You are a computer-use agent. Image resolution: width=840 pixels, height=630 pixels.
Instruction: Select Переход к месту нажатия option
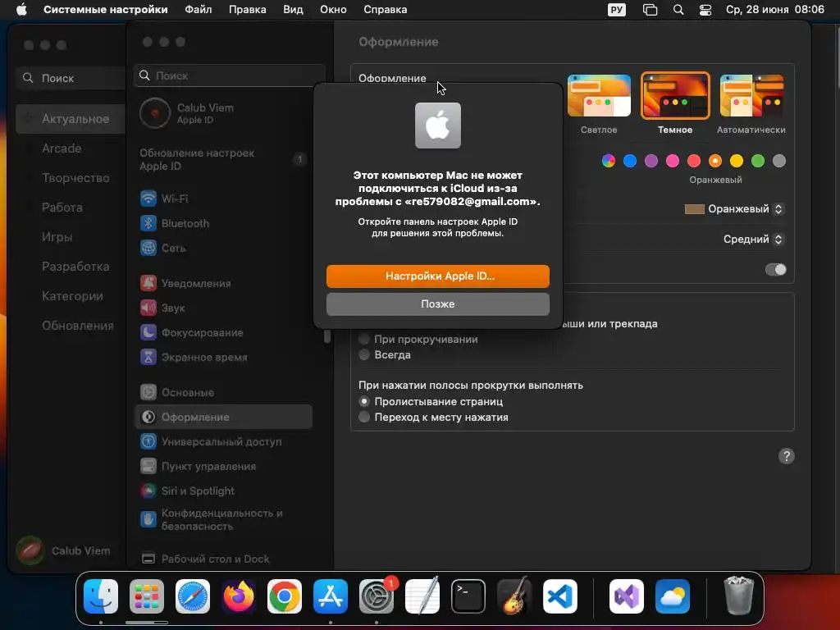(364, 417)
